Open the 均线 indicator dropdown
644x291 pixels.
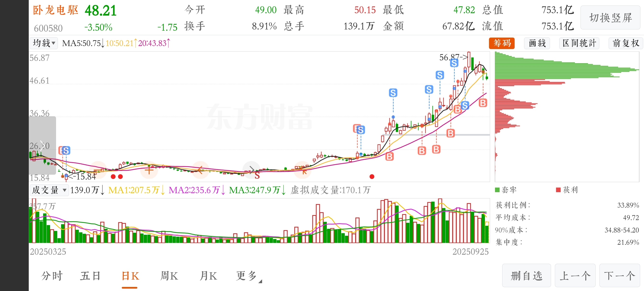(x=44, y=43)
